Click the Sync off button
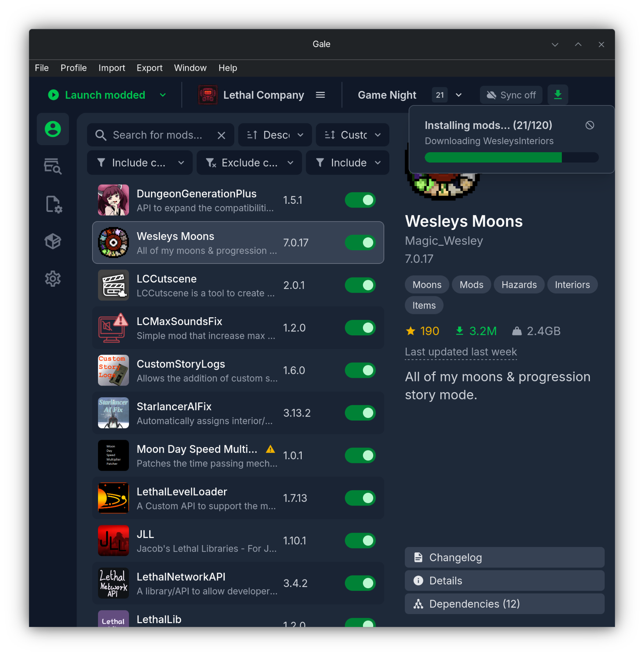Viewport: 644px width, 656px height. [511, 95]
